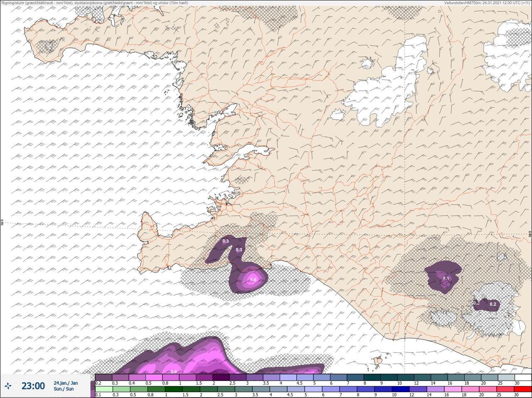Click the '64' latitude label on the left edge
Screen dimensions: 532x398
2,223
